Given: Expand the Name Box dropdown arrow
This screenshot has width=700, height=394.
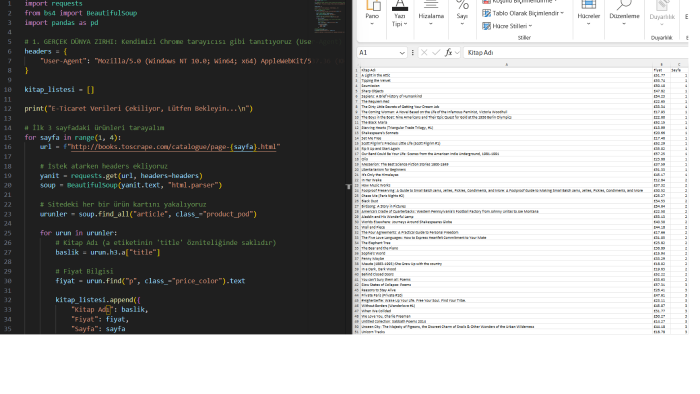Looking at the screenshot, I should coord(402,53).
